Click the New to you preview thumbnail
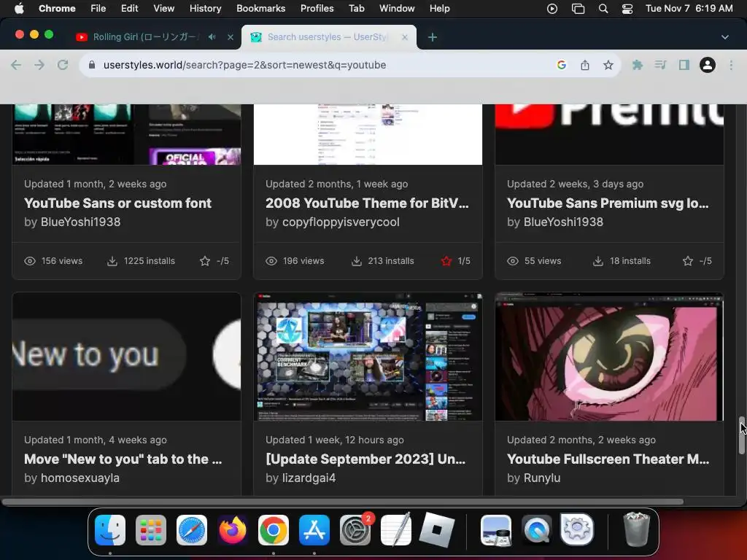The width and height of the screenshot is (747, 560). click(x=126, y=357)
